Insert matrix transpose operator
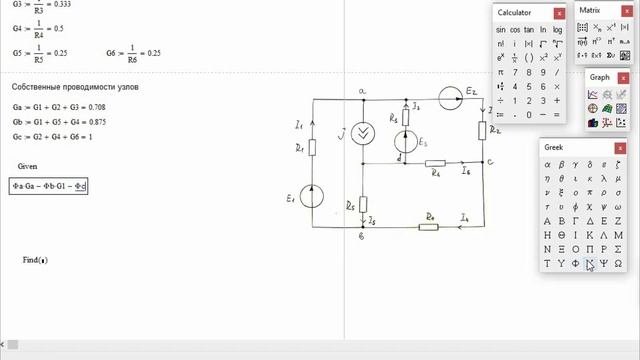 (611, 41)
